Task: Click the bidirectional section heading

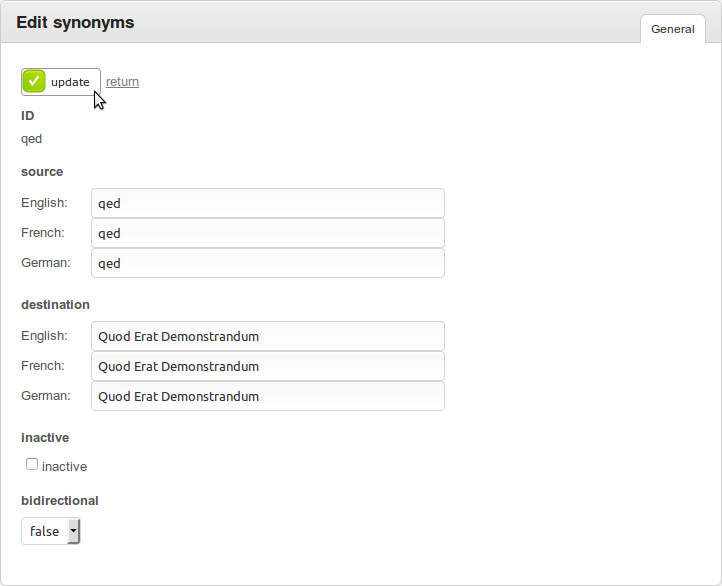Action: (x=60, y=500)
